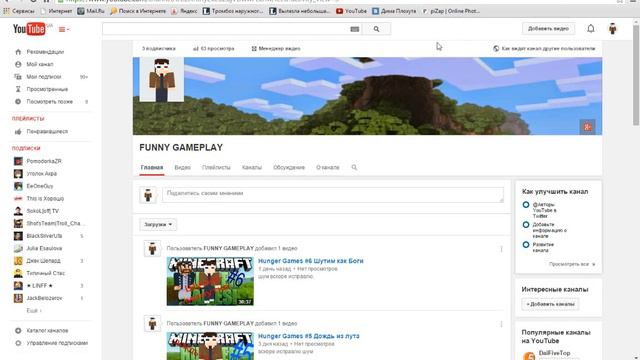
Task: Click Просмотреть все expander
Action: point(572,264)
